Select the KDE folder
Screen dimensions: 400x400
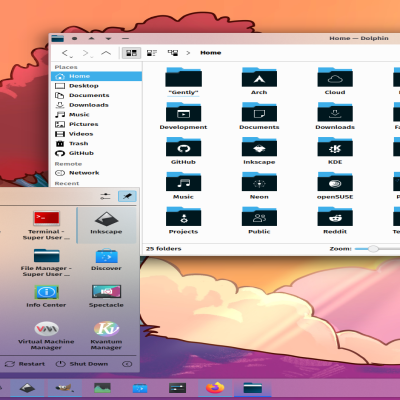335,151
